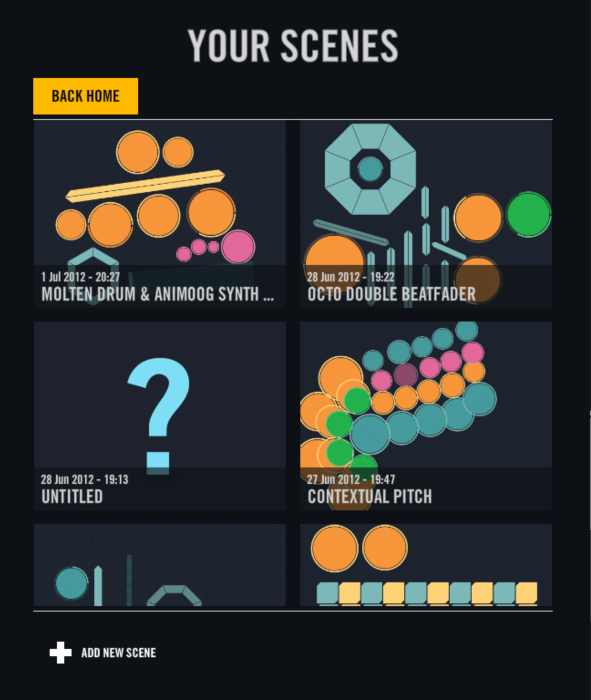Click the CONTEXTUAL PITCH title text
The width and height of the screenshot is (591, 700).
[x=369, y=497]
